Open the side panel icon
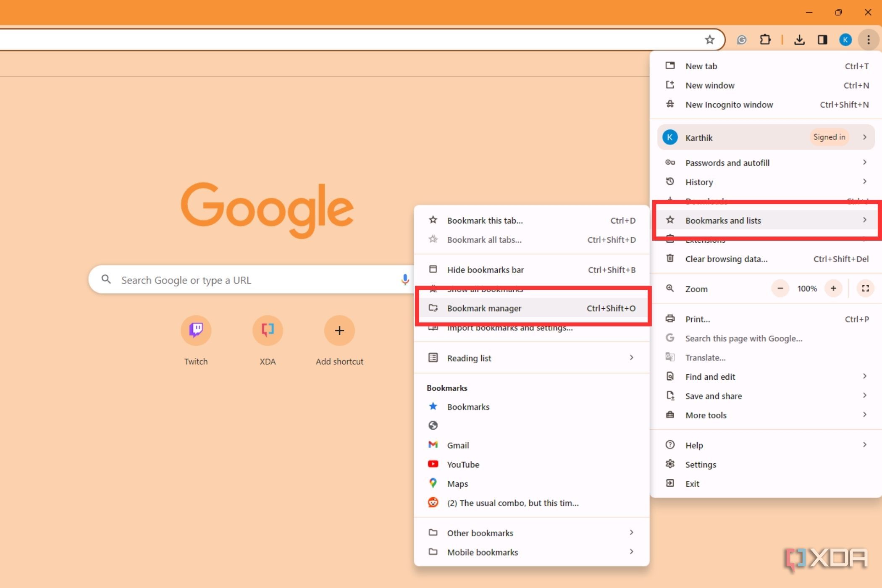882x588 pixels. [822, 39]
